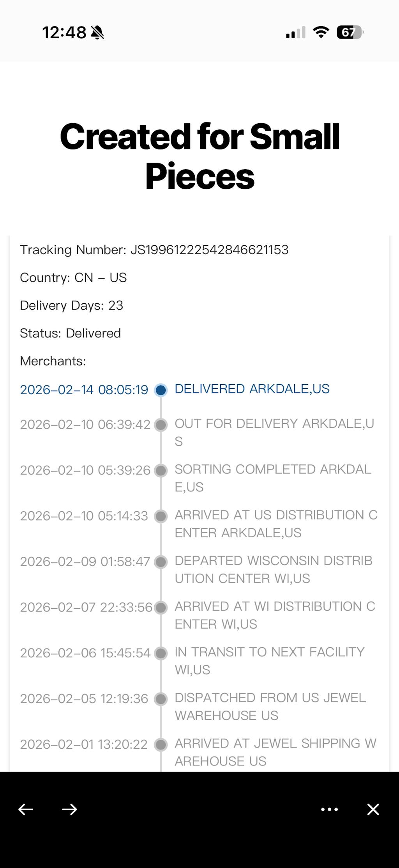Close the in-app browser with X
The image size is (399, 868).
click(373, 810)
